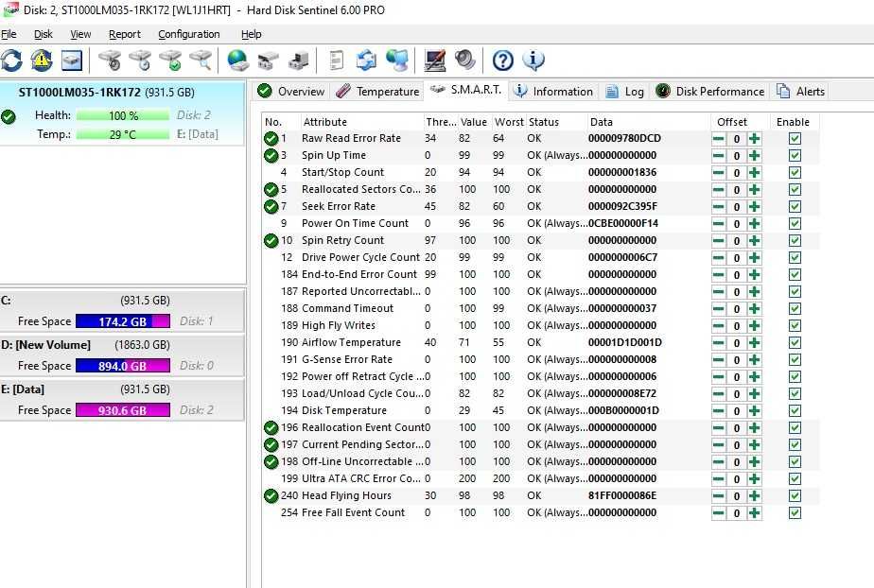Click the refresh disk status toolbar icon
This screenshot has height=588, width=874.
[x=11, y=61]
